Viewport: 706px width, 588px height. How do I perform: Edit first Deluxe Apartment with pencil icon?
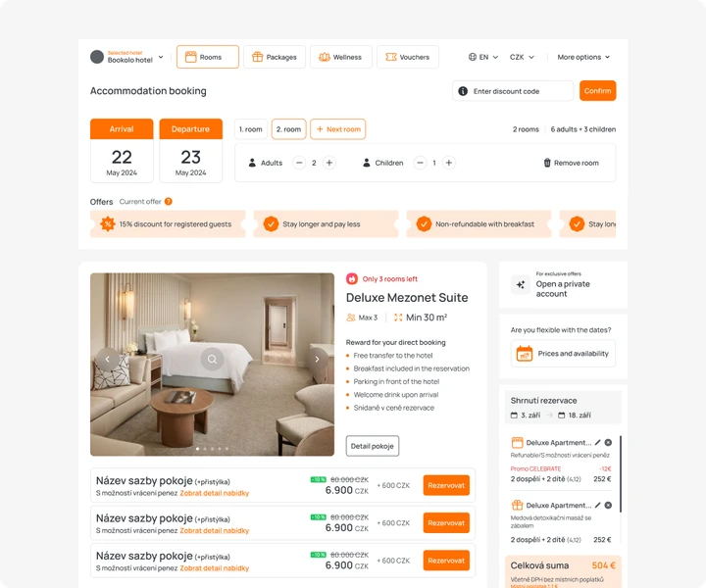pos(597,442)
